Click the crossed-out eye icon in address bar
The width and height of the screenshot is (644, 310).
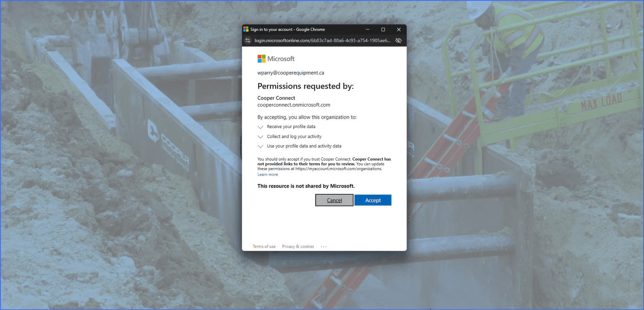click(x=398, y=40)
